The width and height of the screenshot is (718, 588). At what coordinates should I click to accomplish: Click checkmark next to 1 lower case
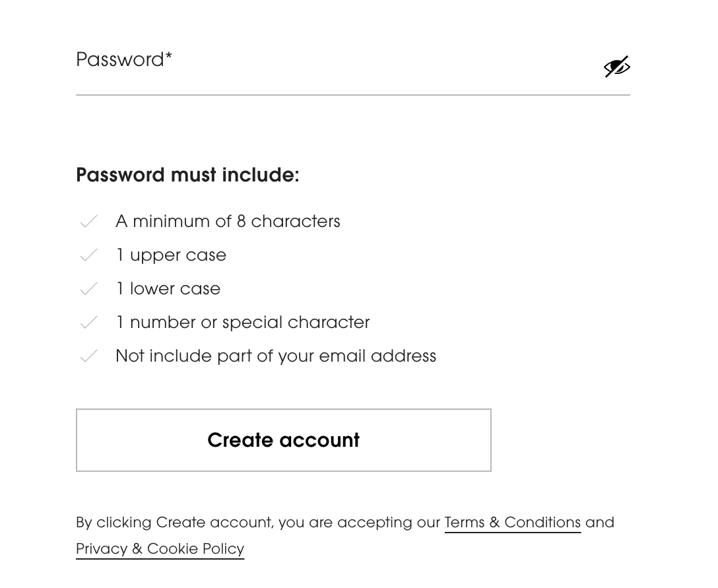coord(88,289)
